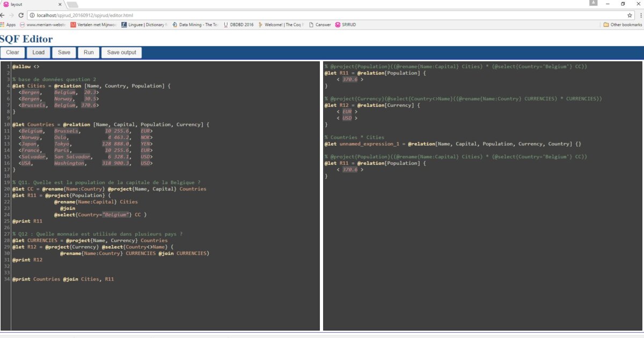
Task: Open the Apps bookmarks shortcut
Action: [x=8, y=25]
